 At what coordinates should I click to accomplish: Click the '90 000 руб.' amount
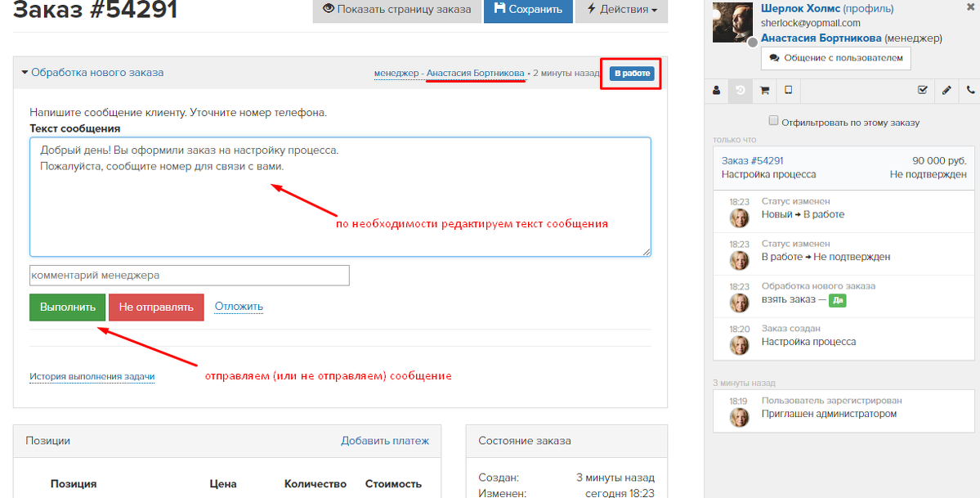point(939,161)
